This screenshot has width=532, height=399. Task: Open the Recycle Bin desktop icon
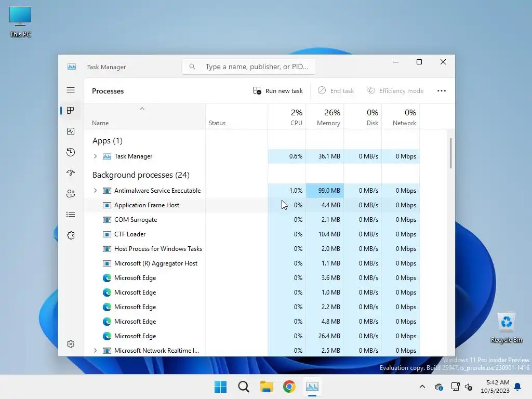(507, 327)
